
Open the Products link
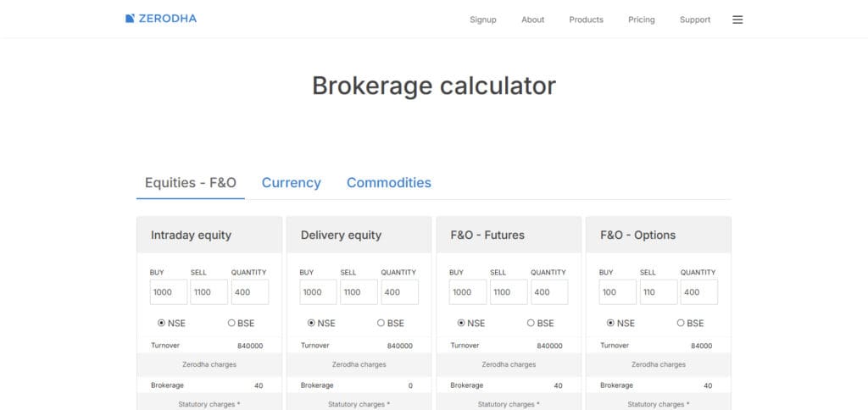click(x=587, y=19)
